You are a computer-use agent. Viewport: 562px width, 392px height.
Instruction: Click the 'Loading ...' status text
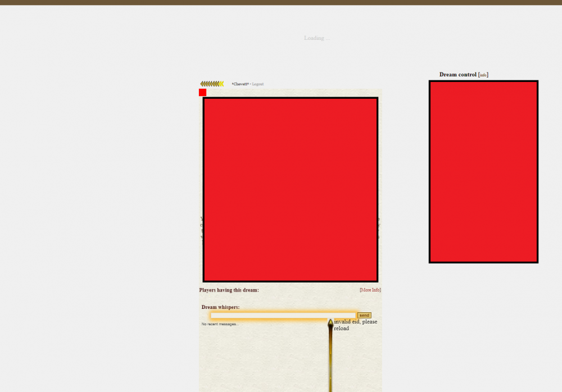317,38
